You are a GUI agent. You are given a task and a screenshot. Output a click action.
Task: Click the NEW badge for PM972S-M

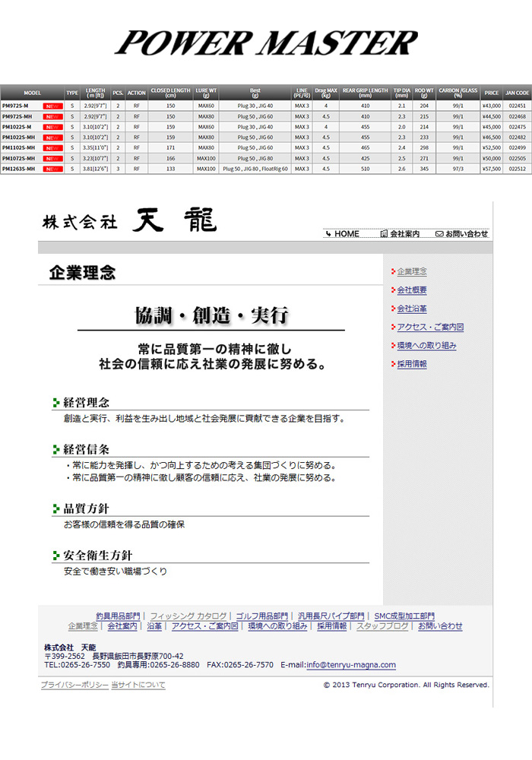pos(52,106)
